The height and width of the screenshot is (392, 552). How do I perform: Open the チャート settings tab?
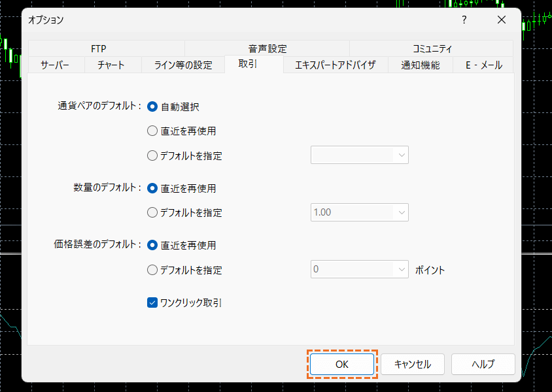[112, 65]
